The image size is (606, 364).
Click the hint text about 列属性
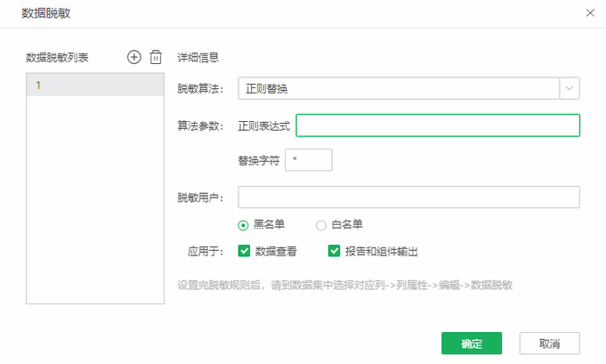(x=344, y=285)
